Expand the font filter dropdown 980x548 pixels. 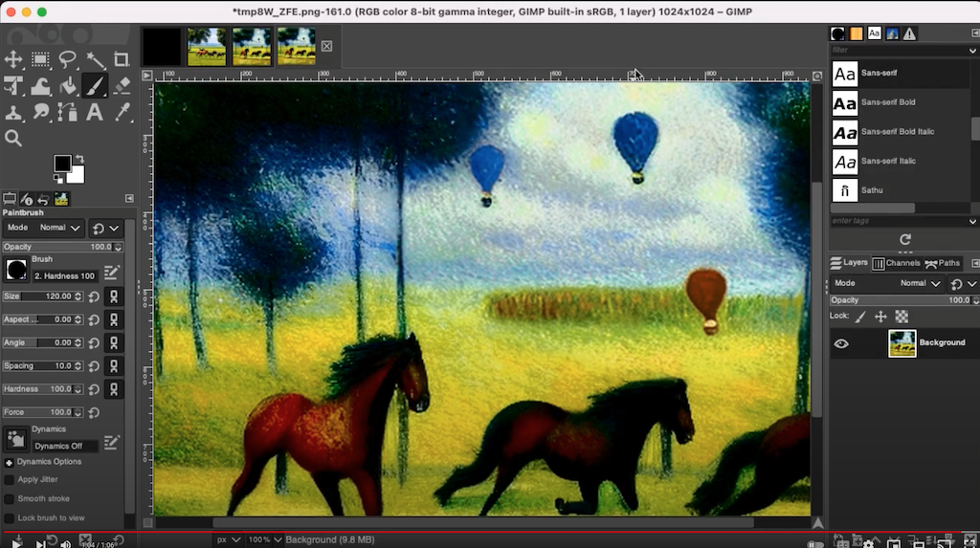(972, 50)
